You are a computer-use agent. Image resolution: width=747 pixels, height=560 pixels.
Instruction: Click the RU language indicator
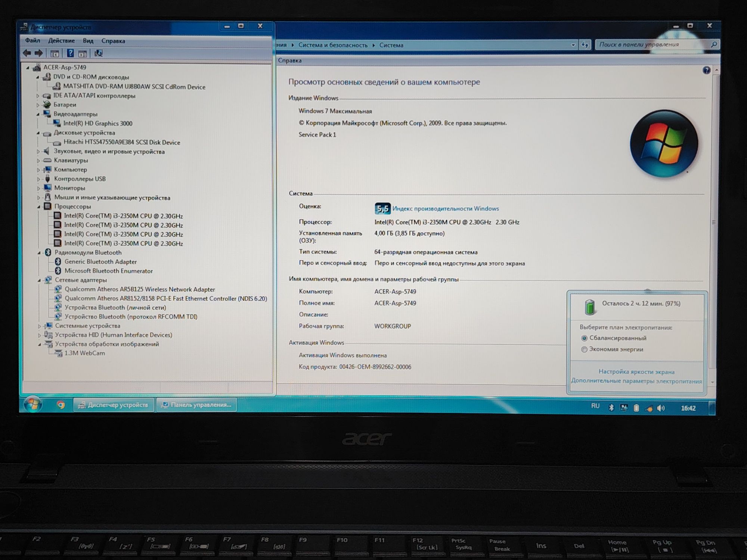595,406
